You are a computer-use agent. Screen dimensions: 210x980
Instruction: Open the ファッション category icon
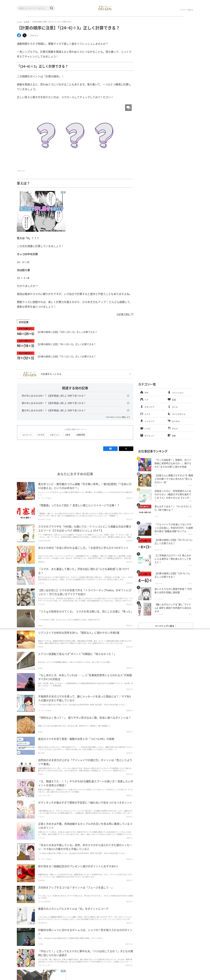click(x=169, y=392)
